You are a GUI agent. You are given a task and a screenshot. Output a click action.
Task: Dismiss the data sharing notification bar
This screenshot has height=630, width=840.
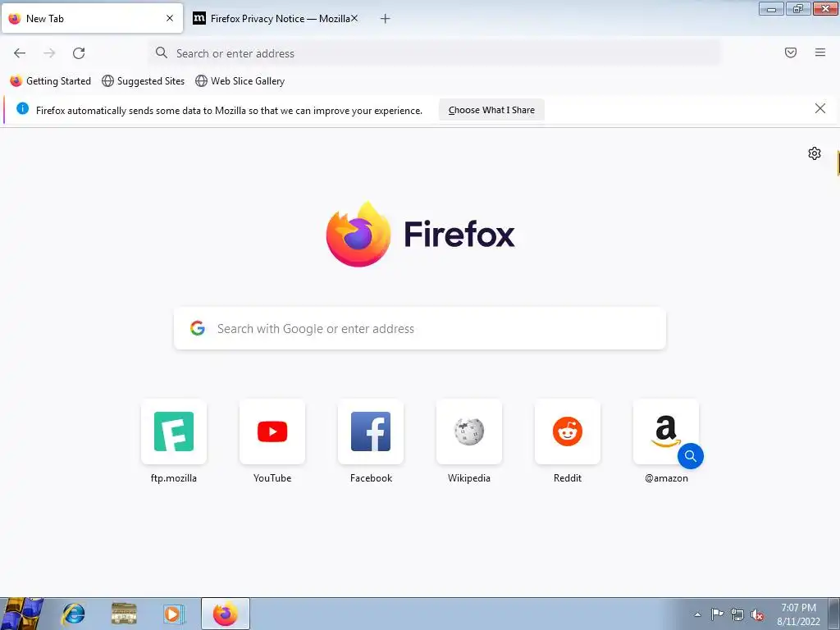[820, 109]
